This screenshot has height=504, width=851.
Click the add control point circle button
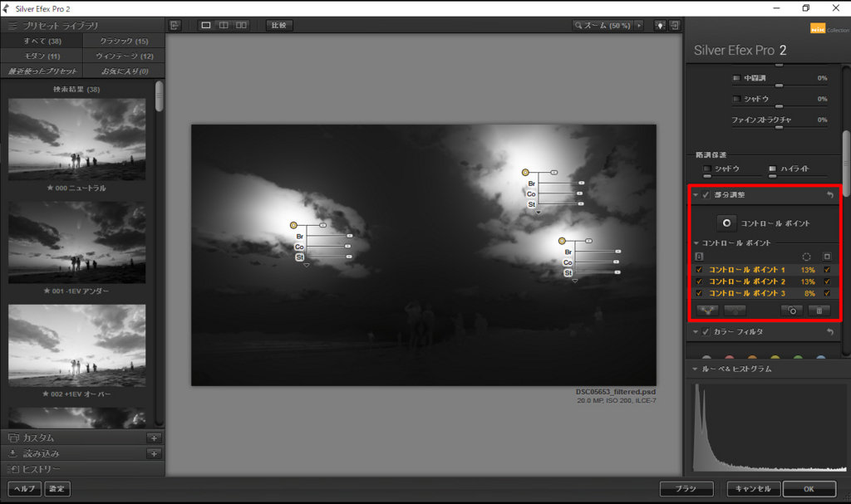(726, 223)
